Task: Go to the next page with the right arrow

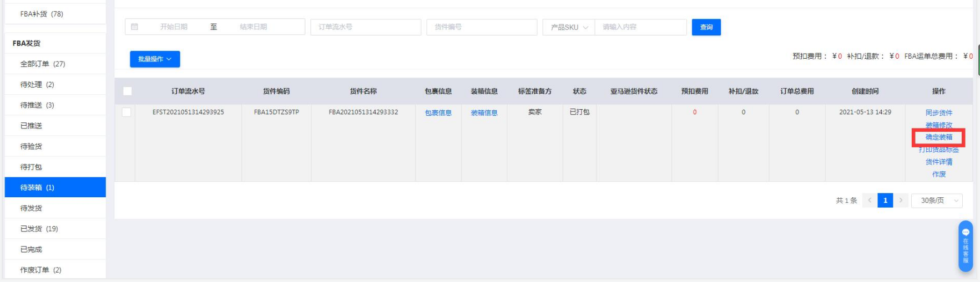Action: click(x=901, y=201)
